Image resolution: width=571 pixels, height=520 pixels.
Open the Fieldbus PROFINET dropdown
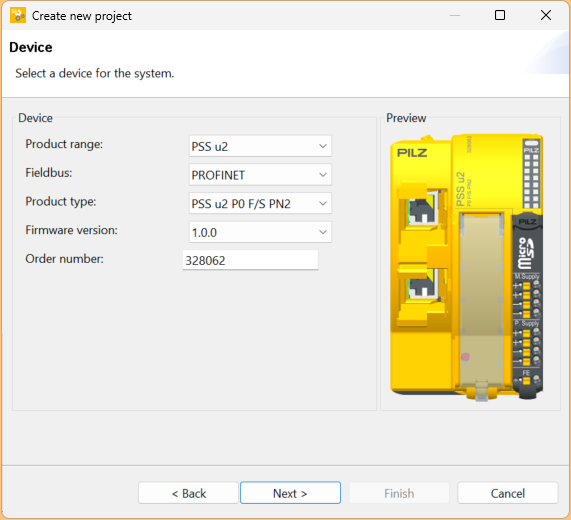(x=260, y=175)
